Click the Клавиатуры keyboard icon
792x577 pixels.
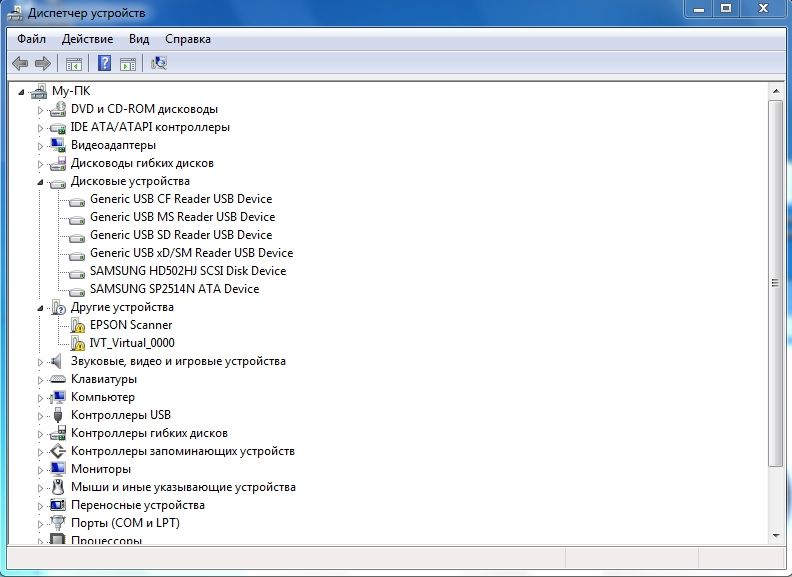tap(58, 379)
